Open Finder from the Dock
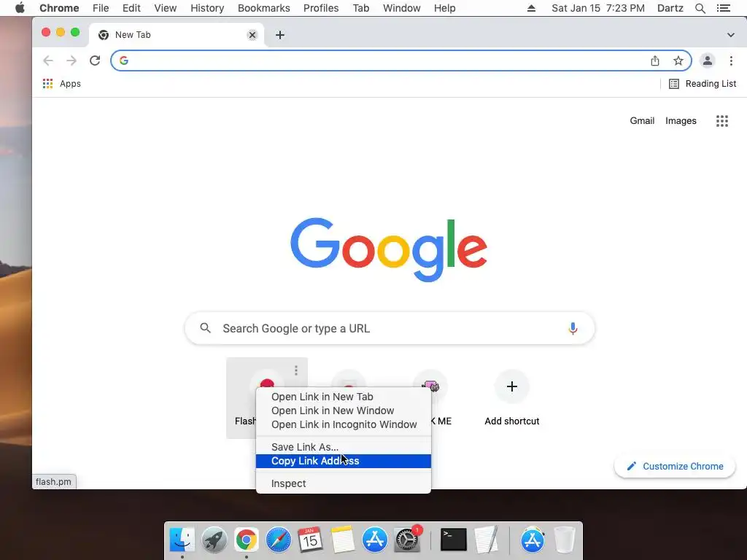 [182, 540]
